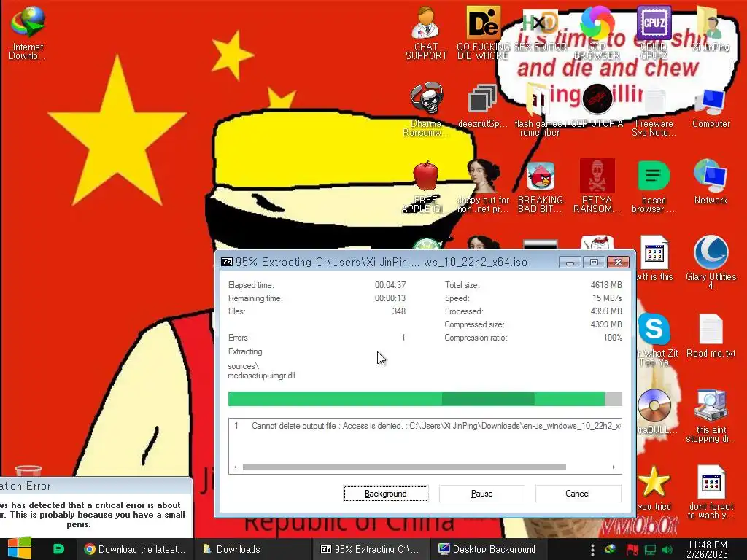Click 'sources\mediasetupuimgr.dll' extracting file name
The image size is (747, 560).
tap(261, 370)
